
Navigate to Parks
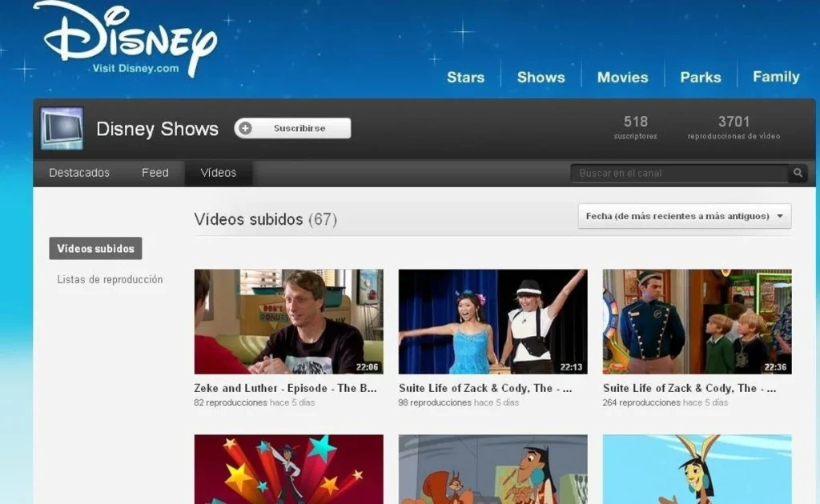700,77
